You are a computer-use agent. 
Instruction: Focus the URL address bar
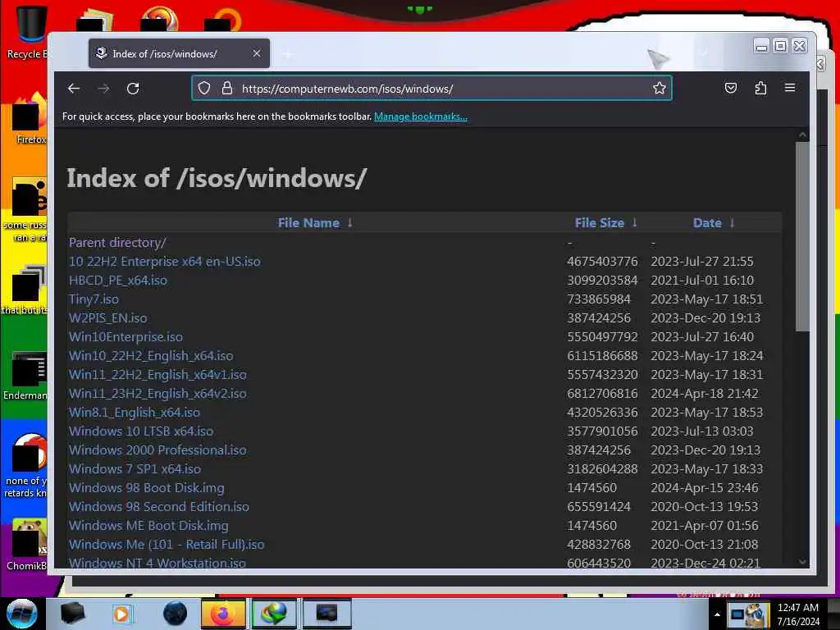pos(431,89)
